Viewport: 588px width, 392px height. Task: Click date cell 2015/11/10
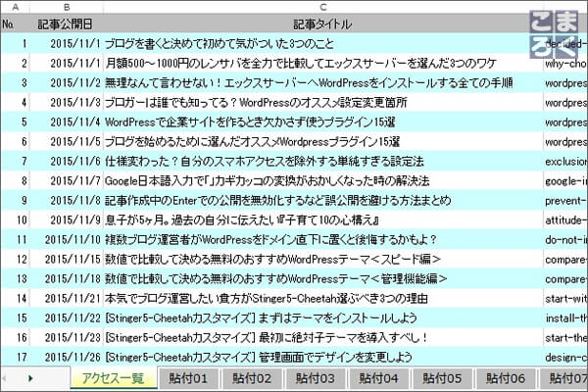(67, 239)
